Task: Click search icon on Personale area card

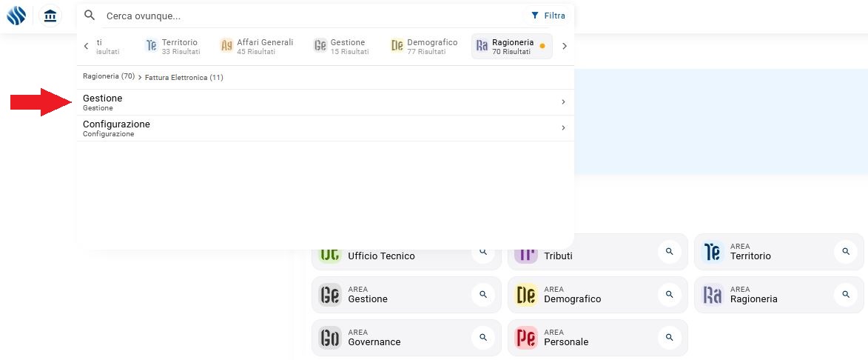Action: pos(669,338)
